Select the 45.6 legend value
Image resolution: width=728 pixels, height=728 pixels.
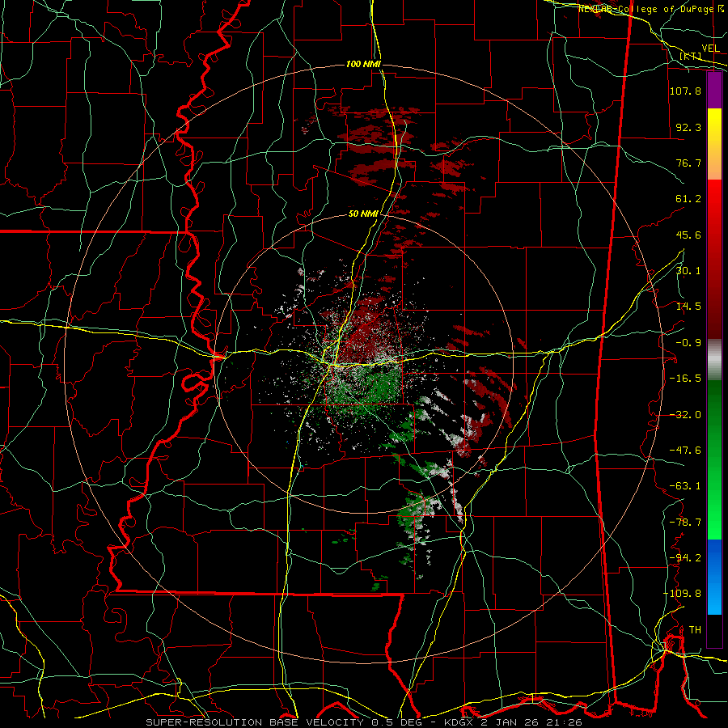pos(688,235)
